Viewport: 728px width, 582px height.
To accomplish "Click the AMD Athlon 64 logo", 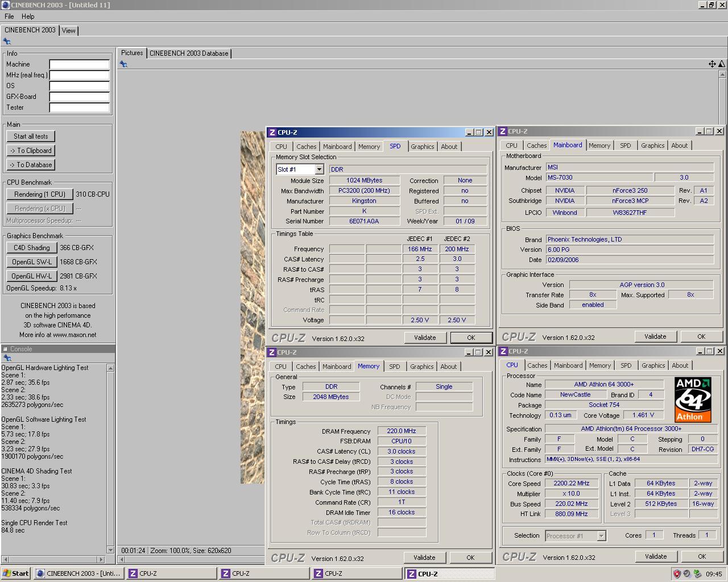I will click(693, 400).
